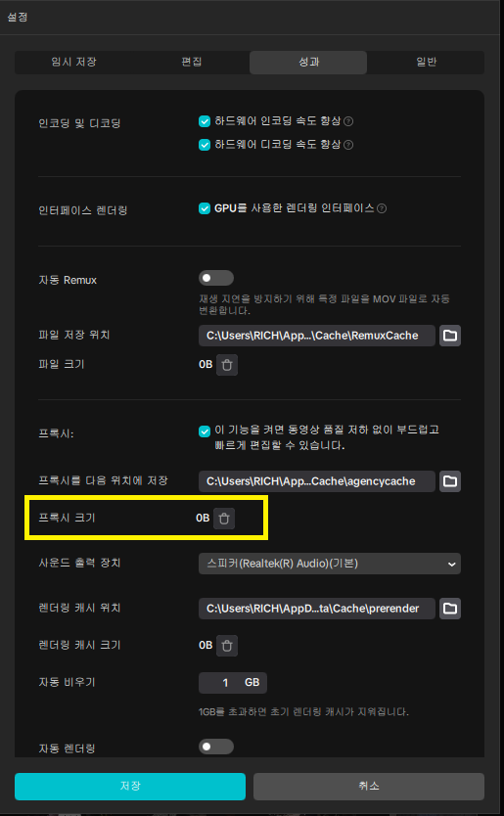Click the 인코딩 및 디코딩 label

pos(79,124)
